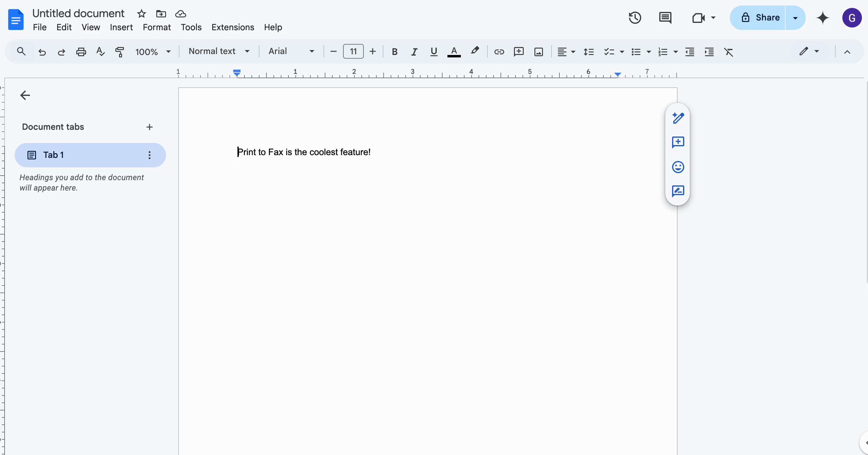This screenshot has width=868, height=455.
Task: Open version history clock icon
Action: (x=635, y=17)
